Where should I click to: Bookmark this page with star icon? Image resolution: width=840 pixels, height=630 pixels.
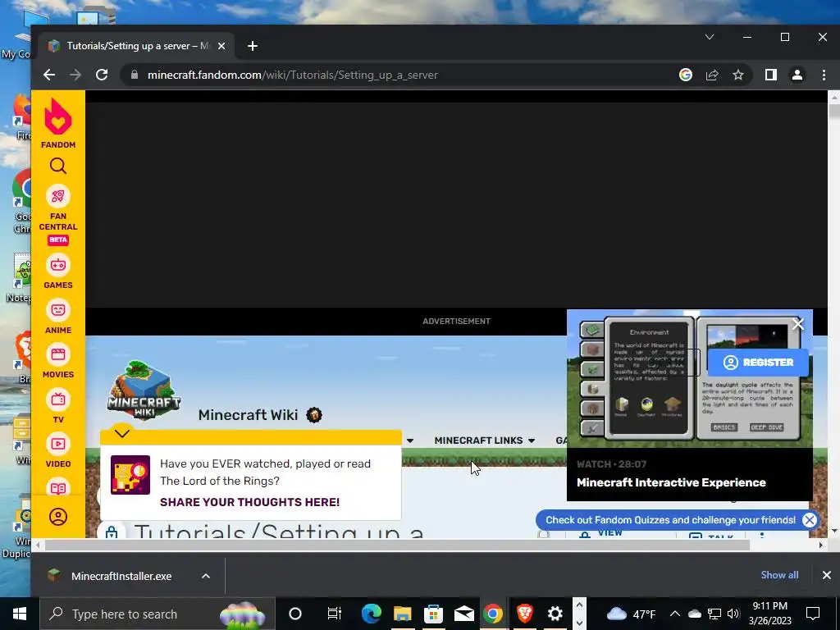(738, 75)
